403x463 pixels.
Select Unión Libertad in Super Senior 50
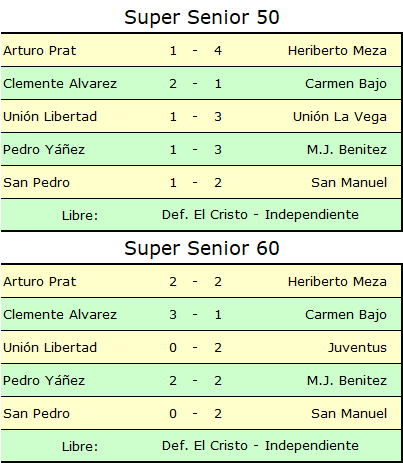click(x=50, y=116)
